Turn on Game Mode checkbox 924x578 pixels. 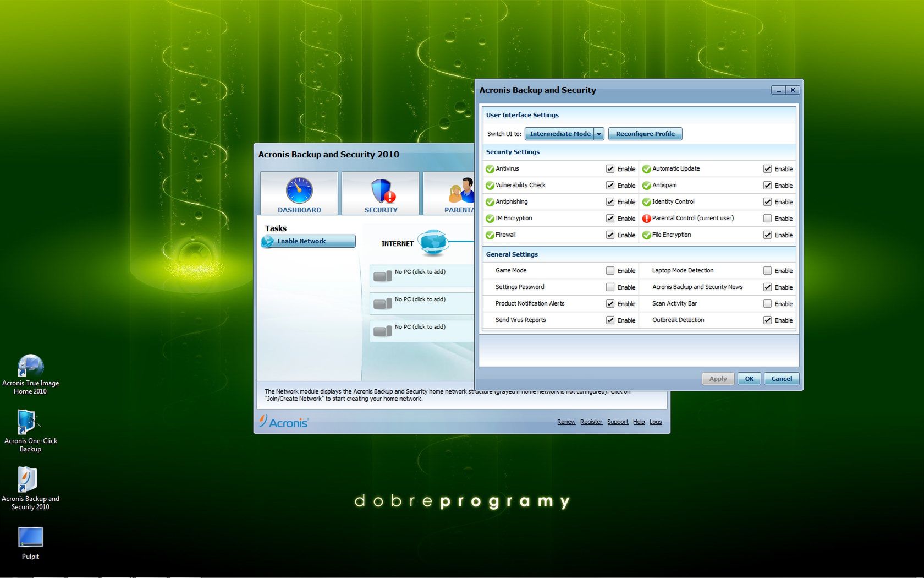coord(610,271)
